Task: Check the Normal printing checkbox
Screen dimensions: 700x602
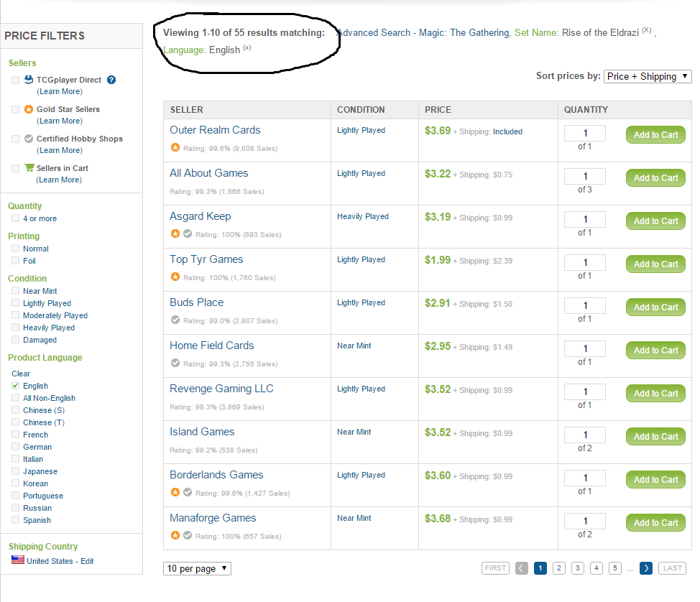Action: click(16, 249)
